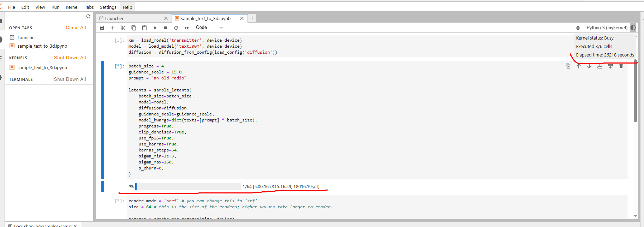Click Close All open tabs
This screenshot has height=227, width=644.
pyautogui.click(x=76, y=28)
